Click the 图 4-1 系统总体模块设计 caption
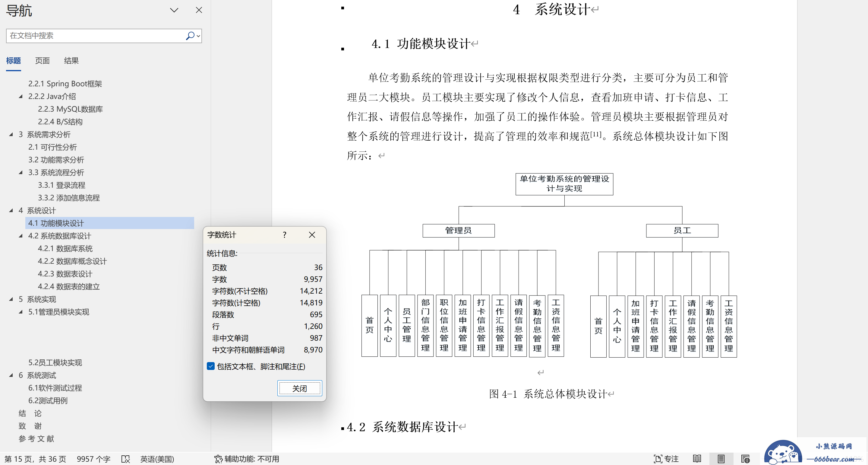Screen dimensions: 868x465 [x=548, y=394]
